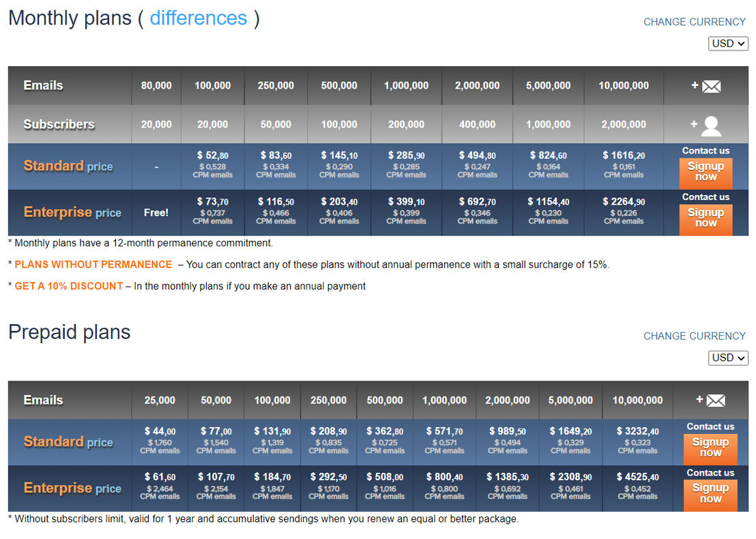Click the $ 2264,90 Enterprise monthly price
The image size is (756, 539).
tap(624, 201)
